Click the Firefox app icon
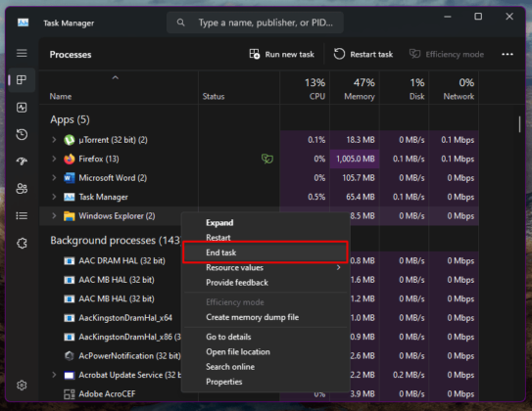Image resolution: width=532 pixels, height=411 pixels. (70, 159)
